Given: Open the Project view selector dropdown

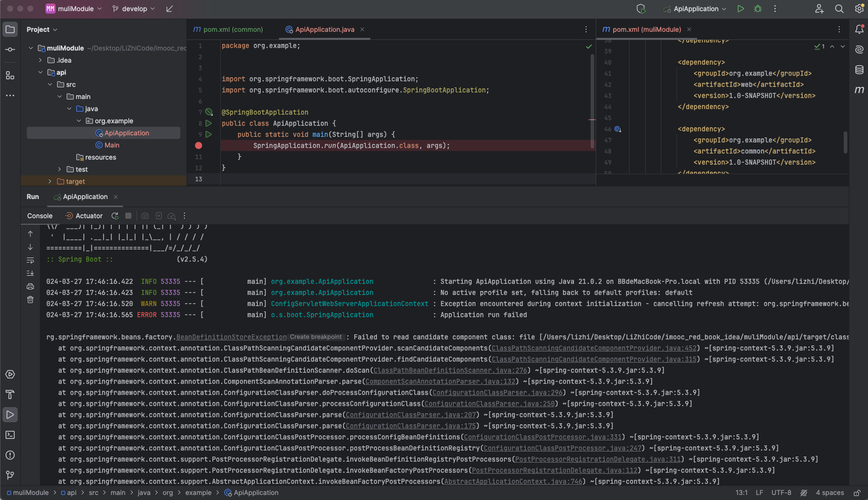Looking at the screenshot, I should point(42,29).
